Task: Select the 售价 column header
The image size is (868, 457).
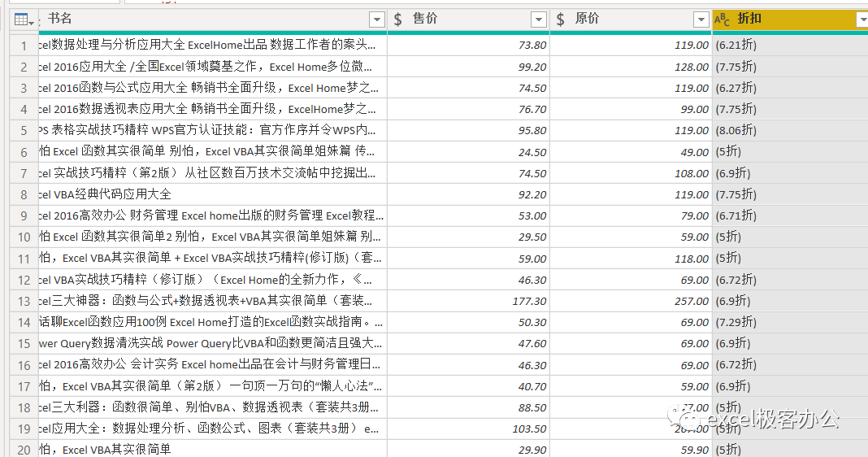Action: point(468,20)
